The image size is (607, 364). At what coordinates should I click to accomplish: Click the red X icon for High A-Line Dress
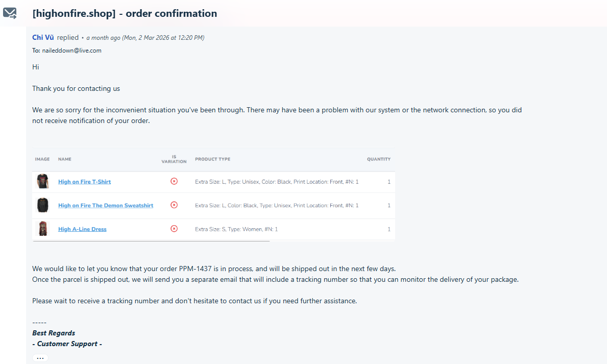tap(174, 229)
